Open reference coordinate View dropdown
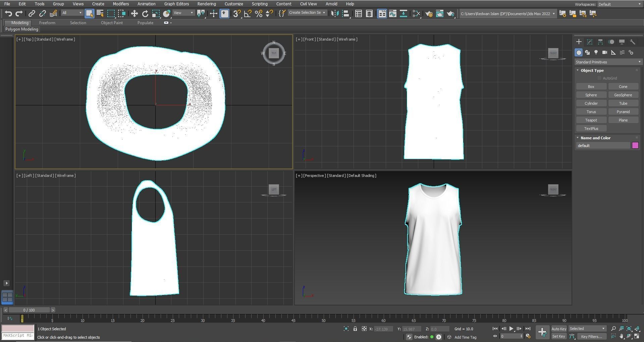This screenshot has width=644, height=342. [x=183, y=13]
